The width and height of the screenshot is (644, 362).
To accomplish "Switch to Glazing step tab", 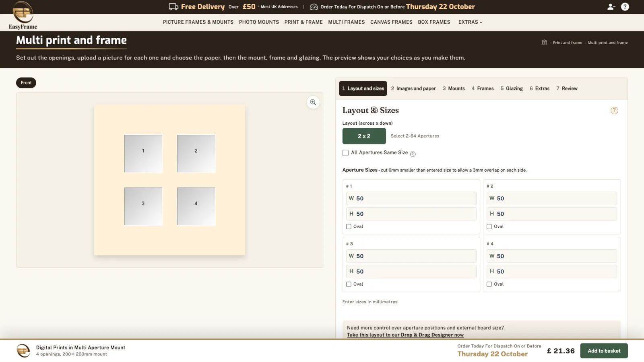I will tap(512, 88).
